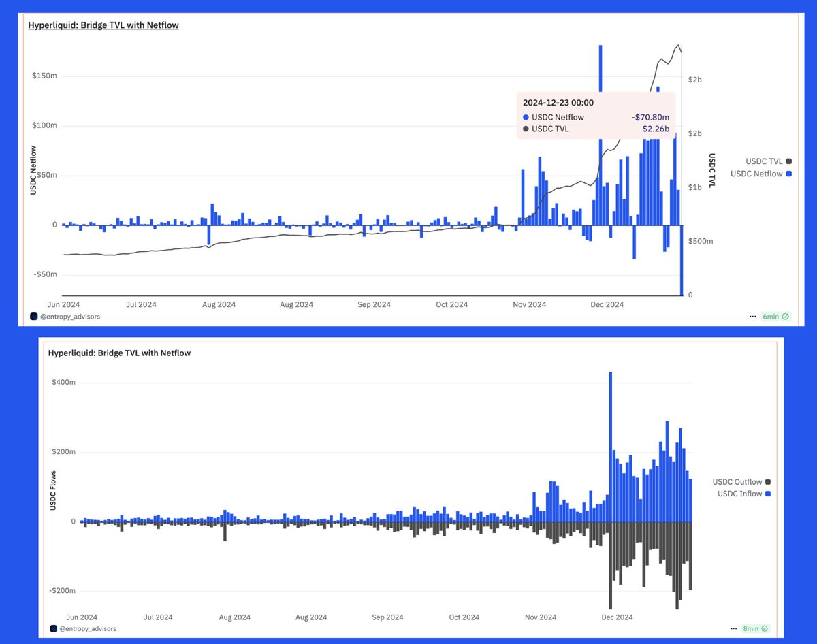The image size is (817, 644).
Task: Click the Oct 2024 label on the top chart
Action: (x=452, y=304)
